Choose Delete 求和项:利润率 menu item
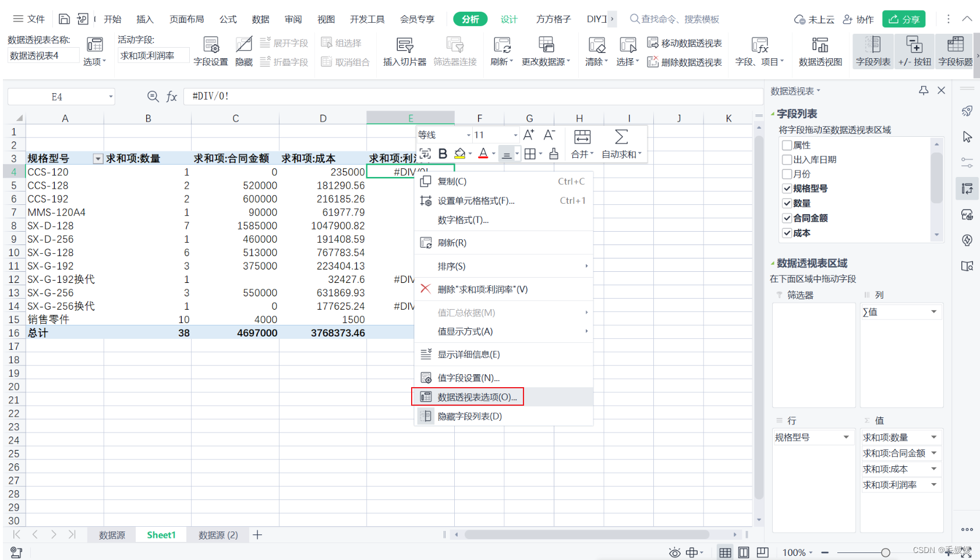980x560 pixels. click(x=504, y=289)
